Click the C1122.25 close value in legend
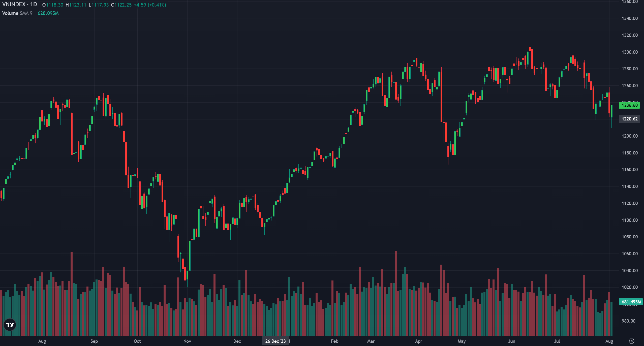The height and width of the screenshot is (346, 644). point(121,5)
